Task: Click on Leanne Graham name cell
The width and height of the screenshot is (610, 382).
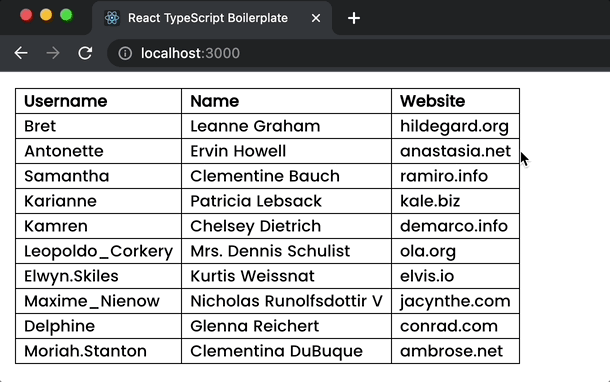Action: click(286, 126)
